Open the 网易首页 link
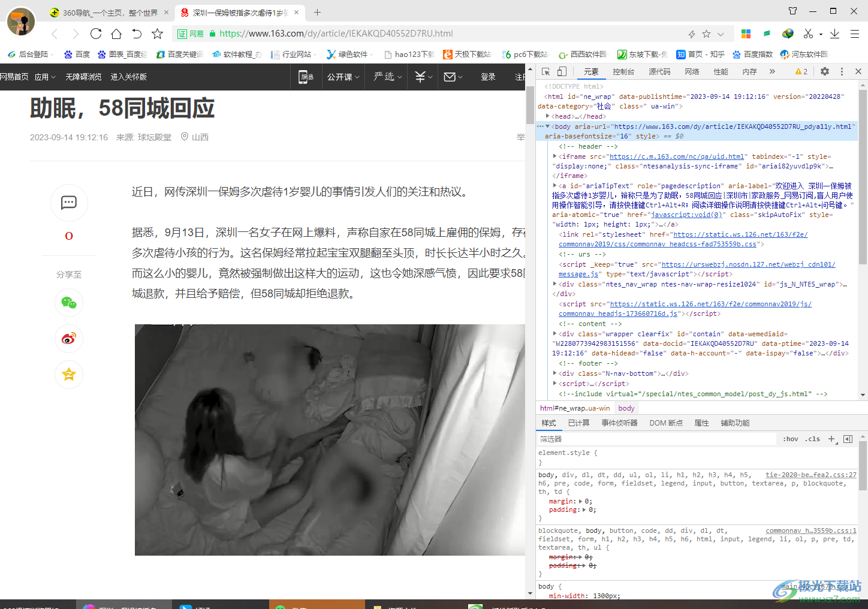Viewport: 868px width, 609px height. tap(14, 77)
